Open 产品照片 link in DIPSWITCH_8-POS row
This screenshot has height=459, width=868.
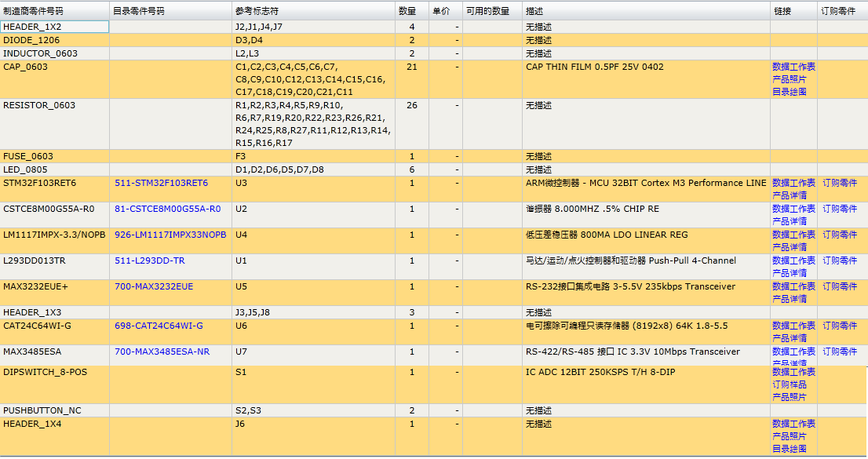[x=790, y=398]
